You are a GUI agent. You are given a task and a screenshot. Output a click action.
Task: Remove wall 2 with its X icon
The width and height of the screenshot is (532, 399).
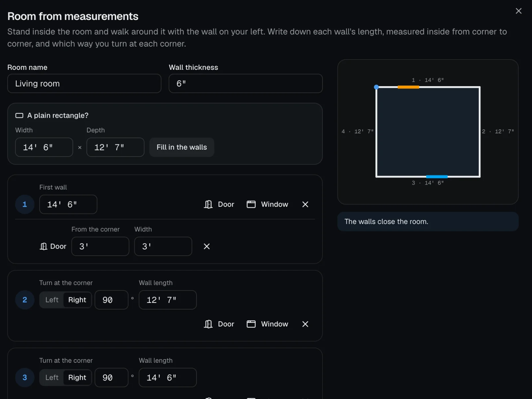305,324
